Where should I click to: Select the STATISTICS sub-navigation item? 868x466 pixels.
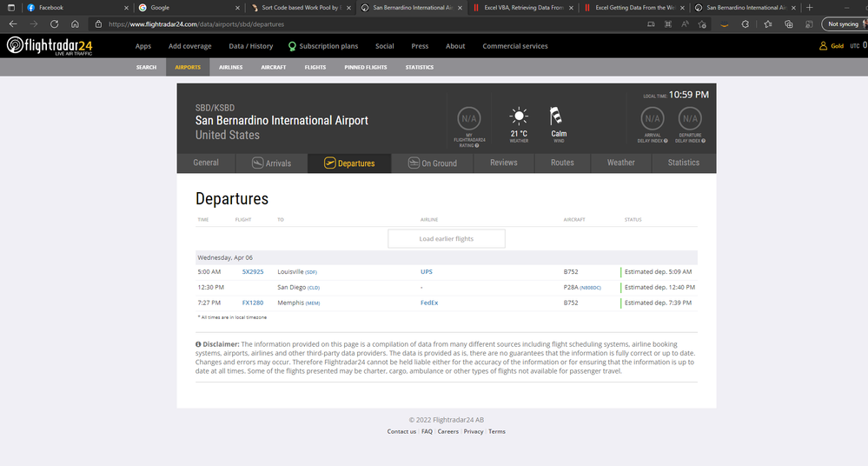(420, 67)
